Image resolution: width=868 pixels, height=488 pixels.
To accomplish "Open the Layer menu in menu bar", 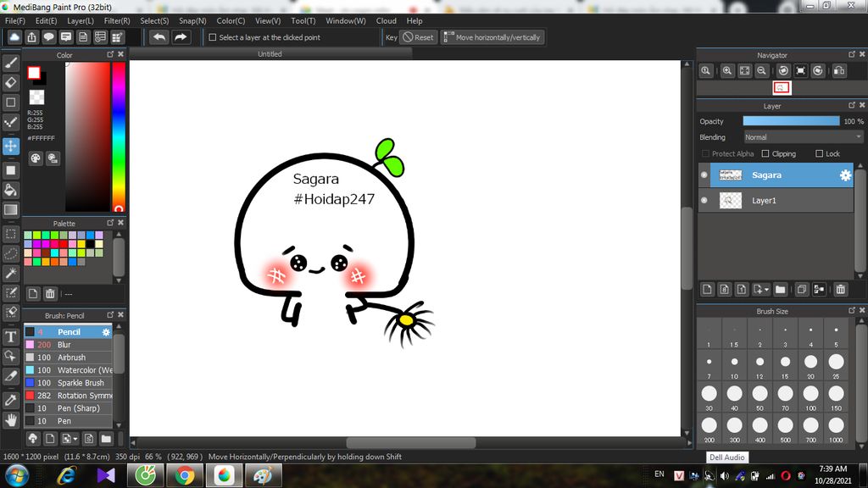I will pyautogui.click(x=81, y=20).
